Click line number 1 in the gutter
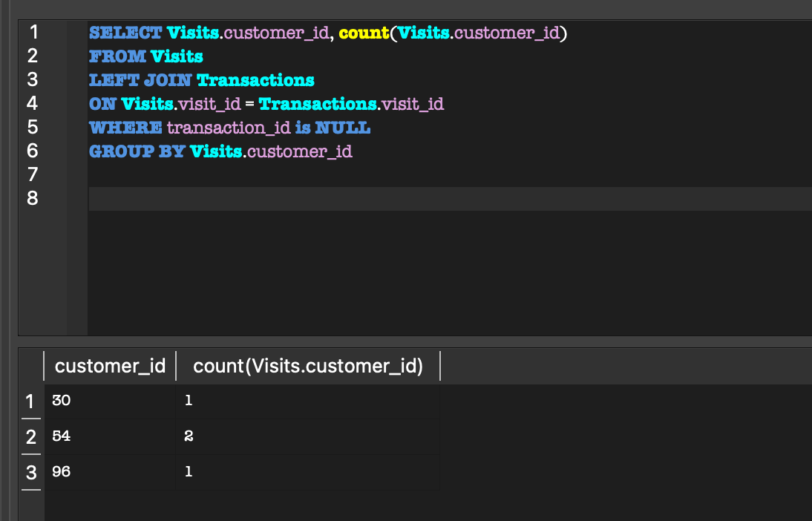The width and height of the screenshot is (812, 521). tap(33, 32)
